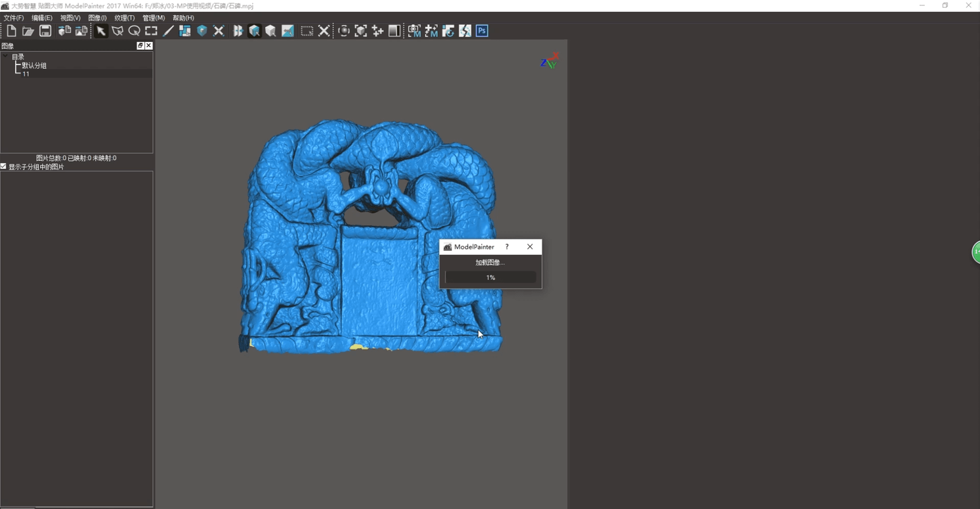Viewport: 980px width, 509px height.
Task: Select the 默认分组 tree item
Action: [x=34, y=66]
